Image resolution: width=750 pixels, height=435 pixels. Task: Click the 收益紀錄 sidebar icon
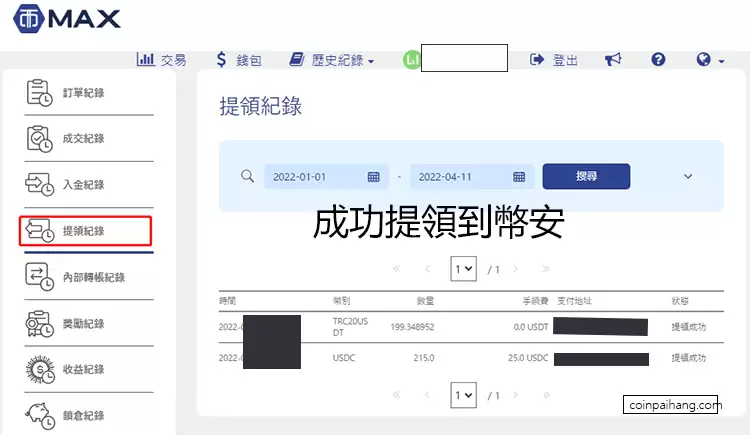pyautogui.click(x=40, y=369)
